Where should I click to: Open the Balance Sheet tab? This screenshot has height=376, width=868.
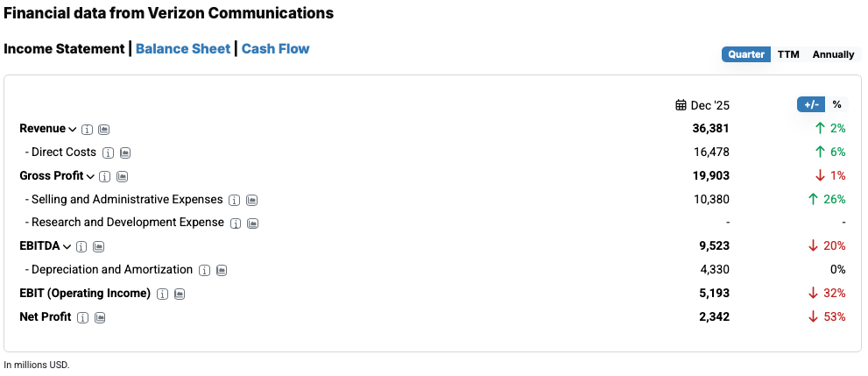[183, 49]
